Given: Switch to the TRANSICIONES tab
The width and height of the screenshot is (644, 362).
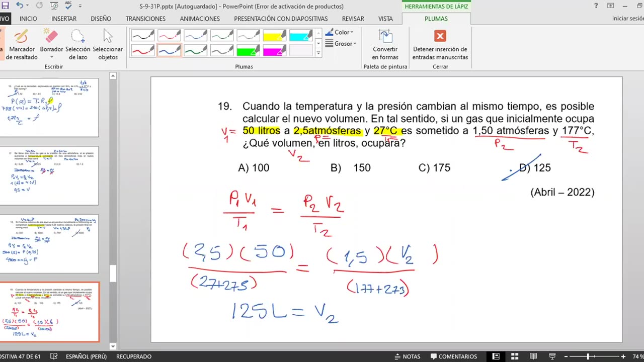Looking at the screenshot, I should coord(145,19).
